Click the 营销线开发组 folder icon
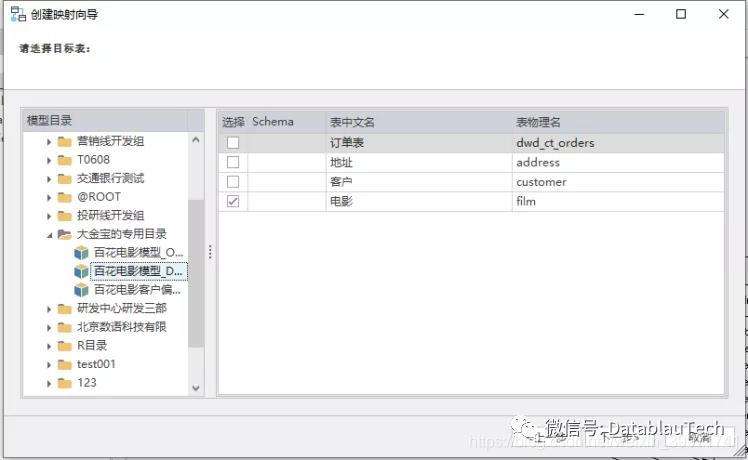This screenshot has height=460, width=748. [x=65, y=141]
